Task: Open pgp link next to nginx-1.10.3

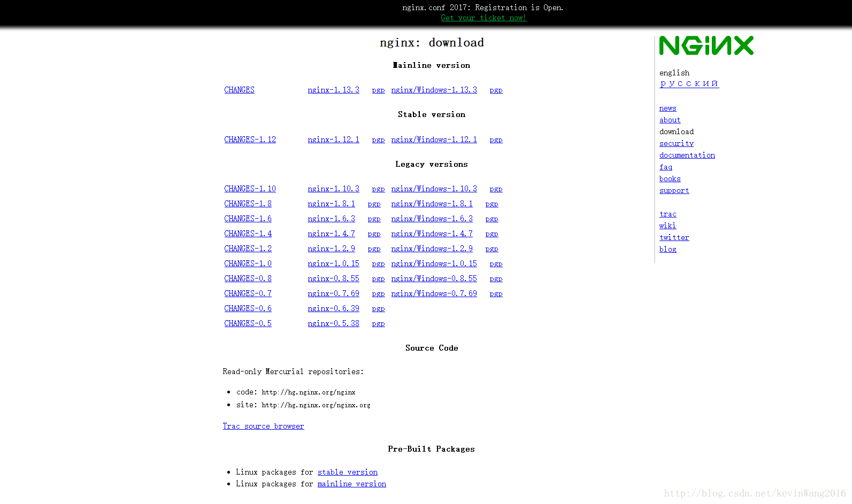Action: point(378,189)
